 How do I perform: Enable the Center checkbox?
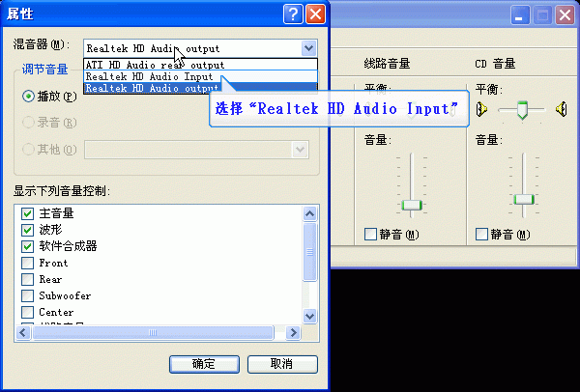pyautogui.click(x=27, y=312)
